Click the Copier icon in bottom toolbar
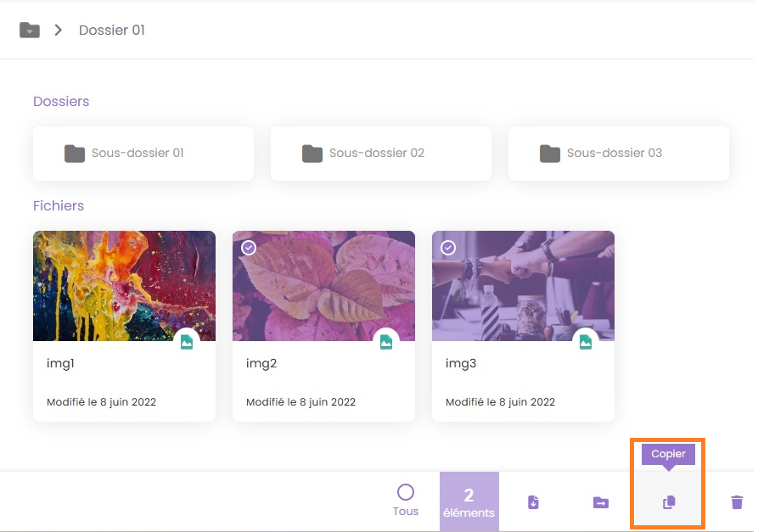 coord(668,502)
